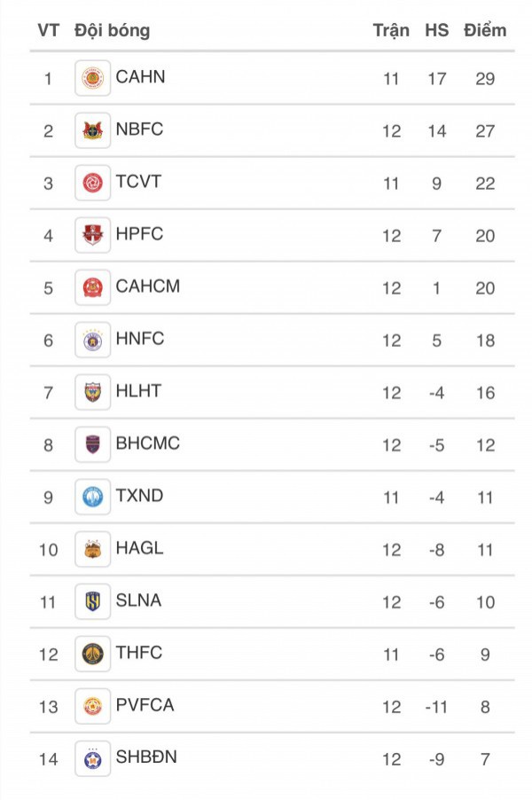Click the HAGL club crest

click(x=92, y=549)
